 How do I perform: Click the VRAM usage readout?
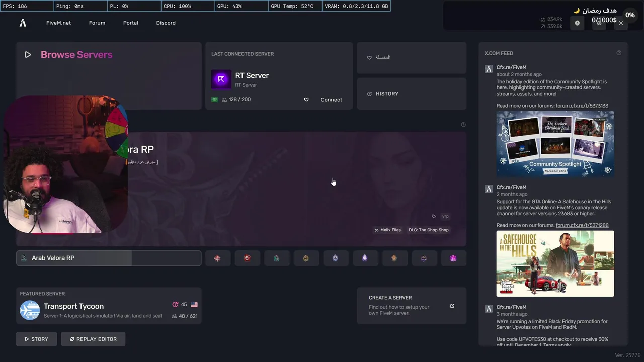pos(356,6)
